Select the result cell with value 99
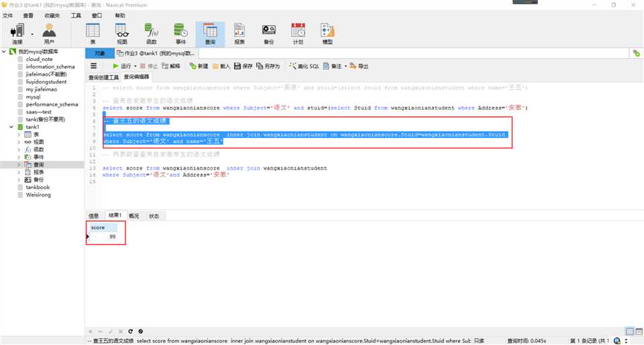Image resolution: width=644 pixels, height=345 pixels. click(x=103, y=236)
